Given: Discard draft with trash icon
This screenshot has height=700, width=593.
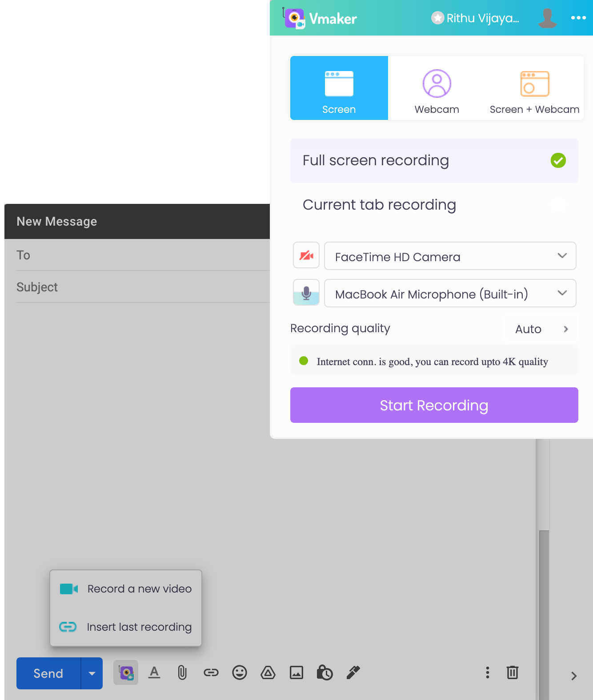Looking at the screenshot, I should pos(513,672).
